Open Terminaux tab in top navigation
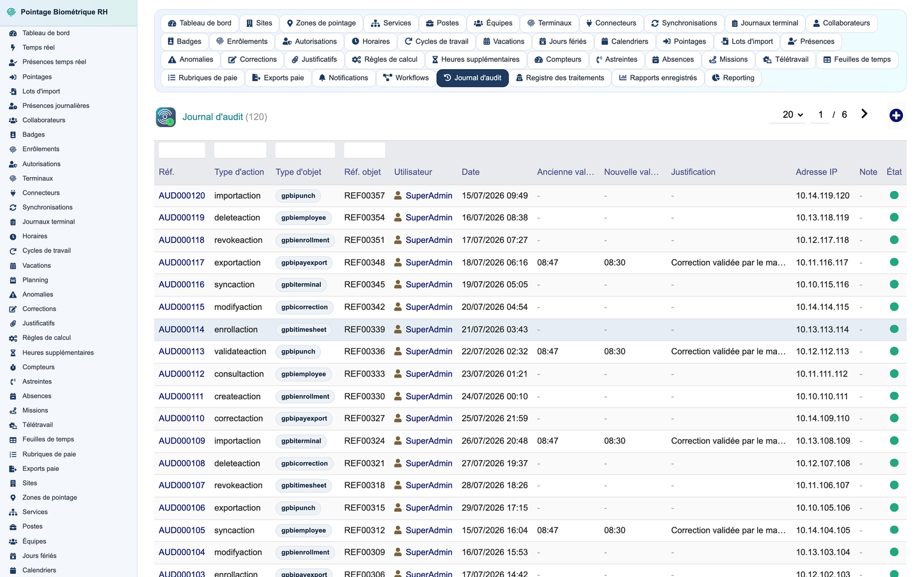 (x=549, y=23)
